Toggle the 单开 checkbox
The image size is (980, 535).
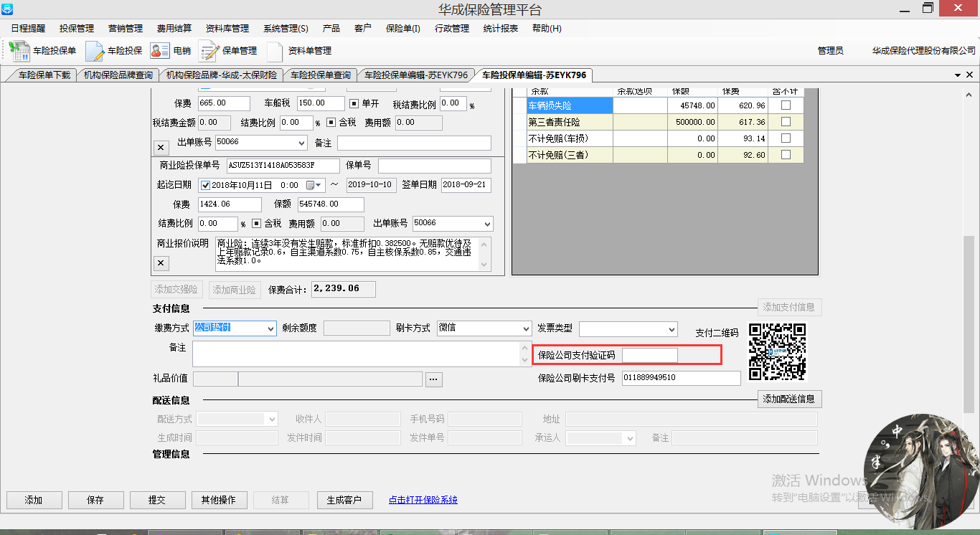tap(354, 103)
